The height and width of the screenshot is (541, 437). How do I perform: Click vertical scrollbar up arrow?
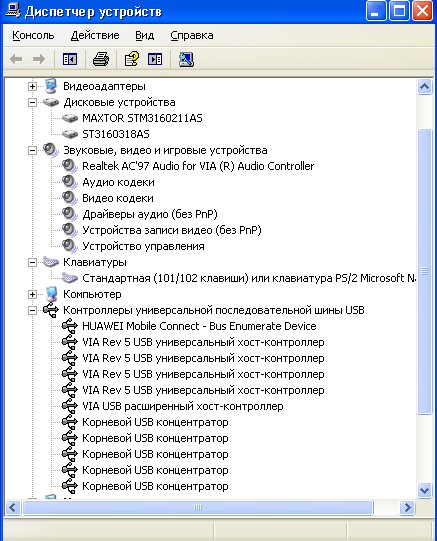(424, 87)
